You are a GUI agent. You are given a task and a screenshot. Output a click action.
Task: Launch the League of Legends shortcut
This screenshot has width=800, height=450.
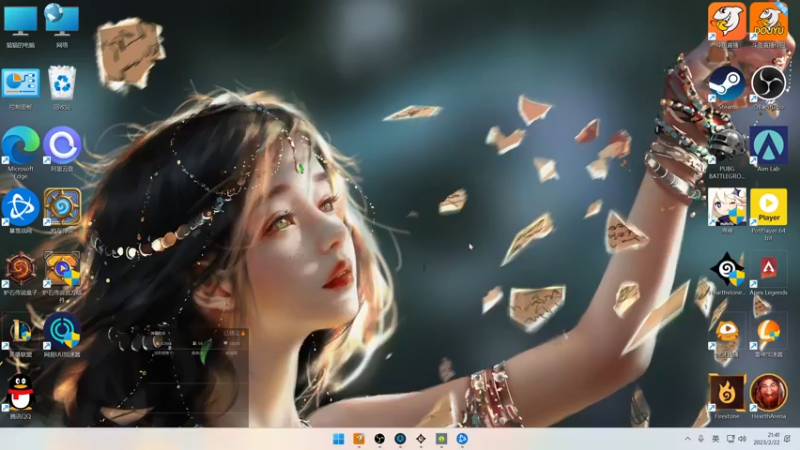(x=20, y=331)
